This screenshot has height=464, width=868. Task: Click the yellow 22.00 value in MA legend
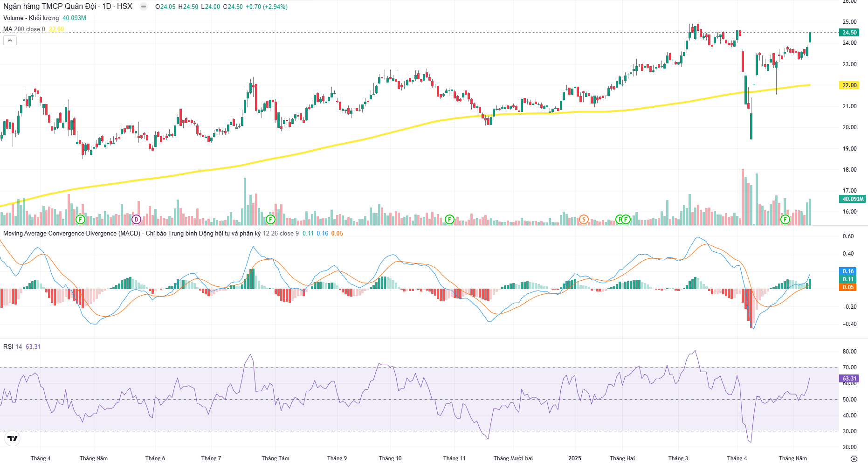point(56,29)
